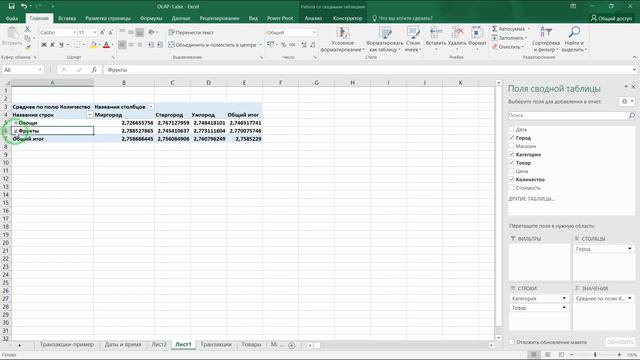Click the Undo arrow icon

pos(24,6)
